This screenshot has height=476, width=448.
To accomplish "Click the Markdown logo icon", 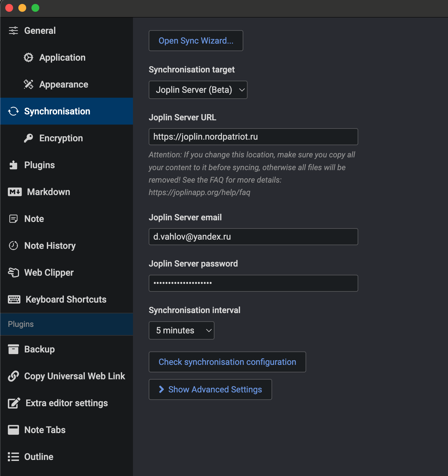I will (15, 192).
